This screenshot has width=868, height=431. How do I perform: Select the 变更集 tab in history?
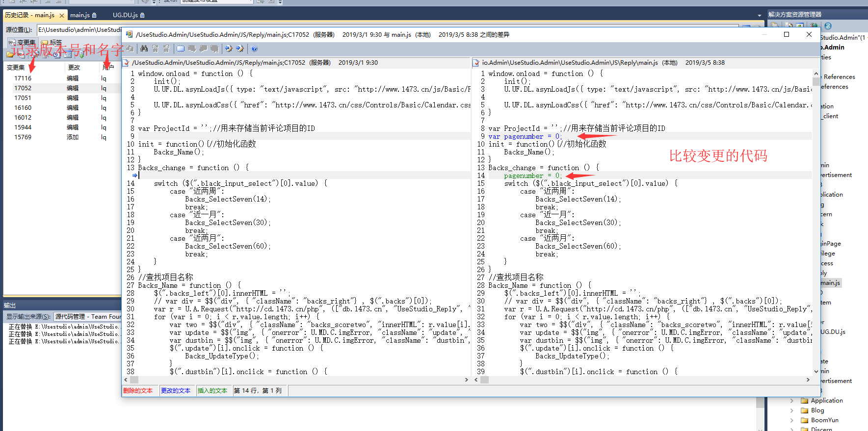(x=22, y=43)
